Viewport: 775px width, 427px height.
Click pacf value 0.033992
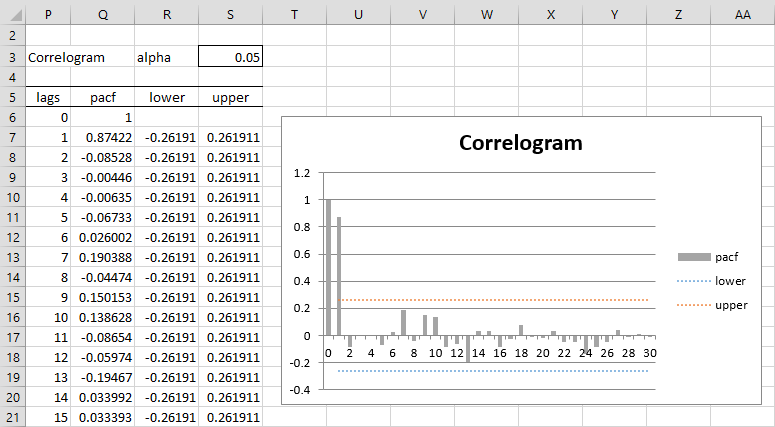point(102,397)
